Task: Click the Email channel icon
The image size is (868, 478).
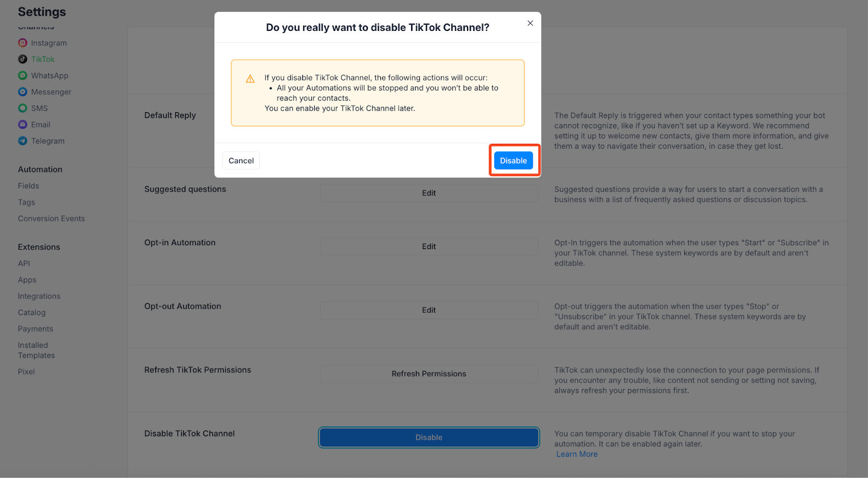Action: 22,124
